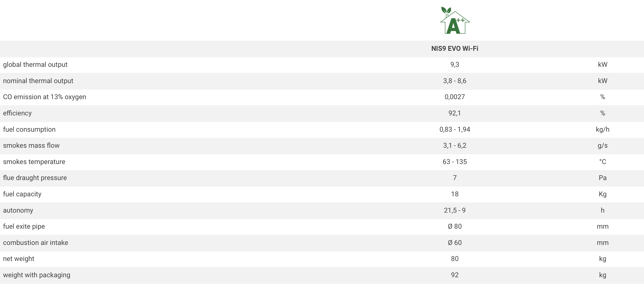Select the smokes temperature value 63 - 135

pos(454,162)
